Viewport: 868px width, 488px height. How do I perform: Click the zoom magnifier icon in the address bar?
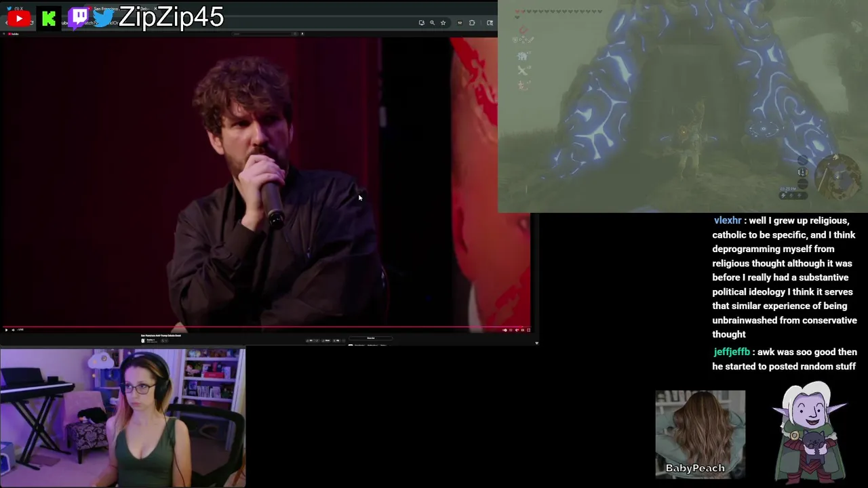click(432, 22)
